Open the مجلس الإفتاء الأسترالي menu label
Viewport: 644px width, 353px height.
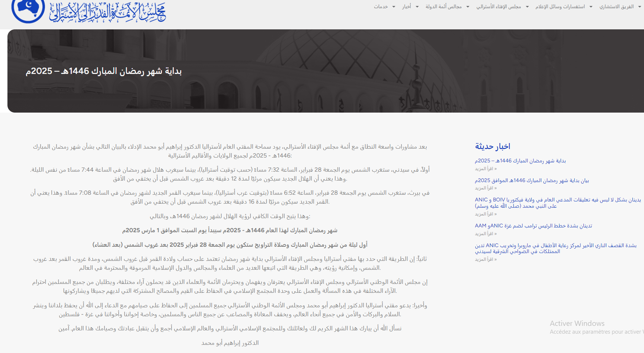tap(499, 7)
